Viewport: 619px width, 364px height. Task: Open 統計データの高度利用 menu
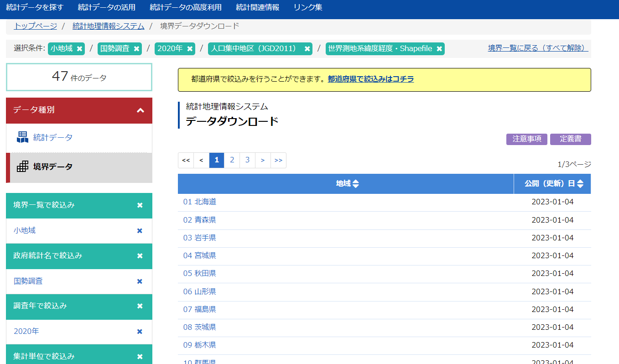point(186,7)
